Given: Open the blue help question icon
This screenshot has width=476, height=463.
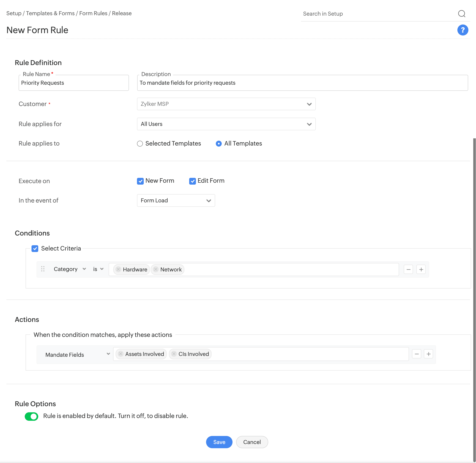Looking at the screenshot, I should click(462, 30).
